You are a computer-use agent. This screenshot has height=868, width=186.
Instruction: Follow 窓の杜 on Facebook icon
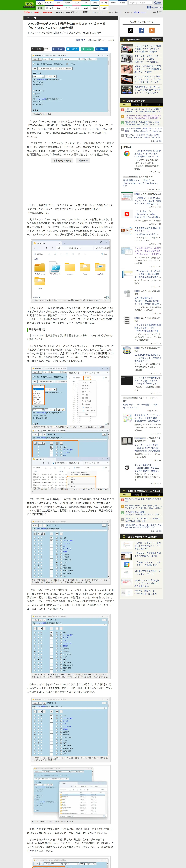tap(141, 30)
